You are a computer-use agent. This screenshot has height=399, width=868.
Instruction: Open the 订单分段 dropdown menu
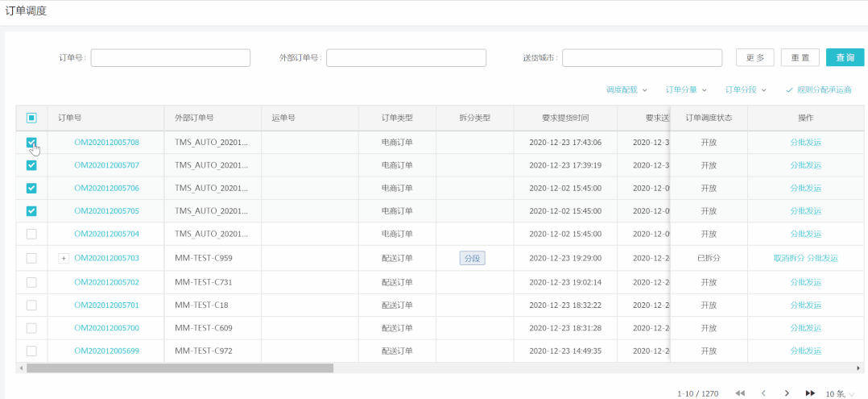click(746, 89)
